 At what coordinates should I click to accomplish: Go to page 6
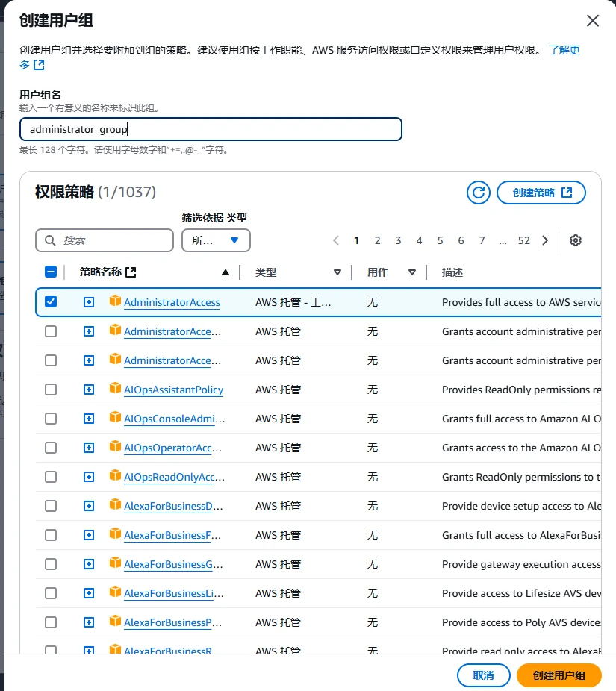pyautogui.click(x=461, y=240)
